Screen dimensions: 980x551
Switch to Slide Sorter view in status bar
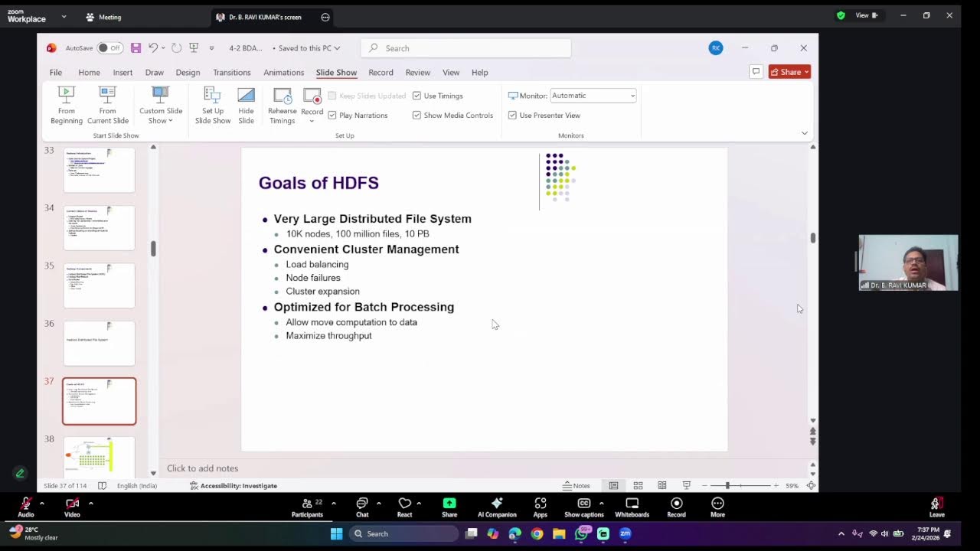[x=638, y=486]
